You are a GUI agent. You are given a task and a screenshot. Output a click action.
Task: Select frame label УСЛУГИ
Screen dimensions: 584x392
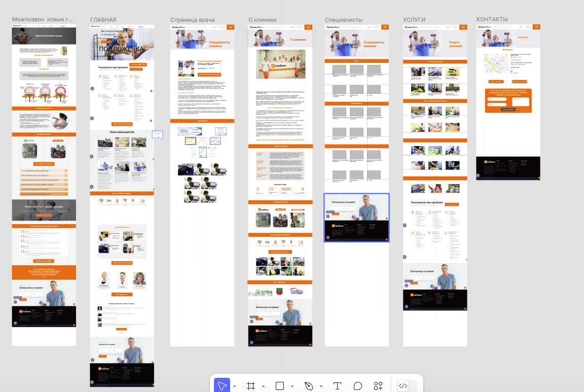tap(414, 20)
